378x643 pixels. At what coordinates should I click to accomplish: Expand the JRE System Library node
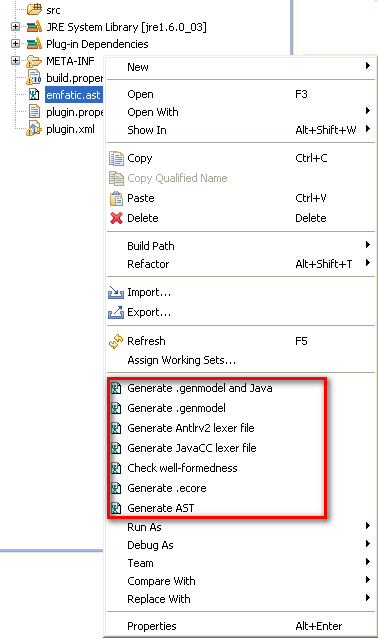pyautogui.click(x=15, y=27)
